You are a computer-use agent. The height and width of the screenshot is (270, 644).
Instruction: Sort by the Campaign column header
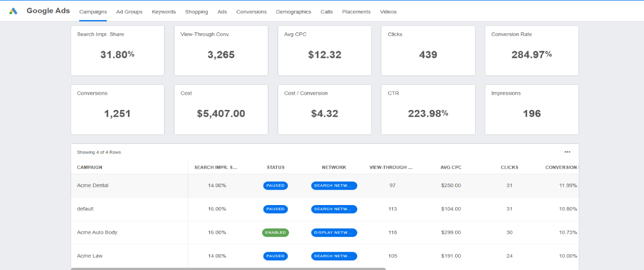click(x=90, y=167)
